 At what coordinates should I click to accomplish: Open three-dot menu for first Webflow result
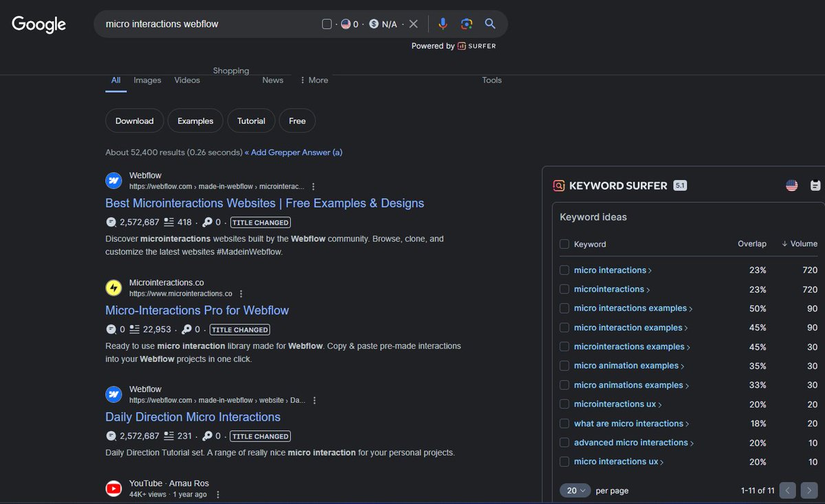tap(313, 186)
